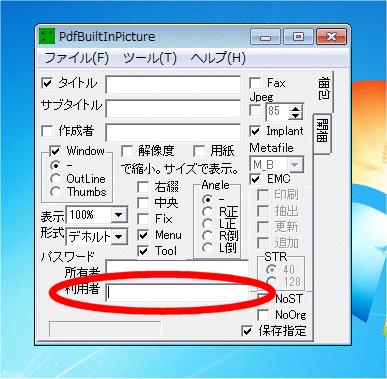Select the Angle '-' radio option
Image resolution: width=387 pixels, height=379 pixels.
click(x=207, y=199)
